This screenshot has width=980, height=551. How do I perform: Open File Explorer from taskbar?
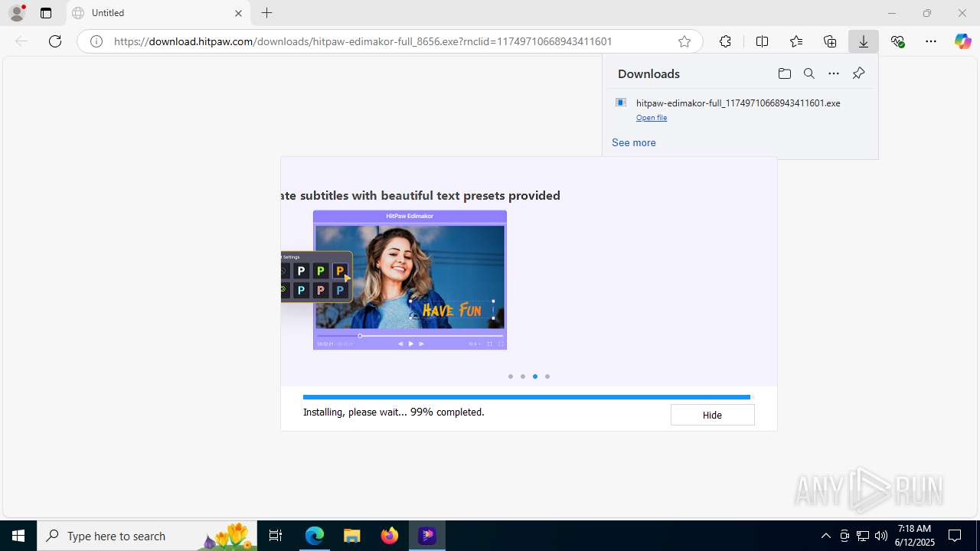[x=351, y=536]
